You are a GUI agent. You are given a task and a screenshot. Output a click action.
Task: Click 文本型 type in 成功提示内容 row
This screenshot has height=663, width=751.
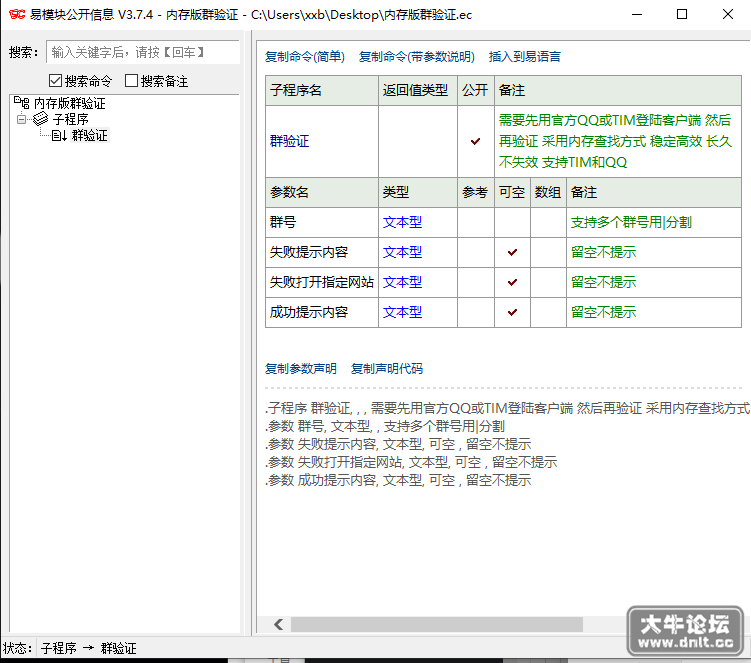[x=402, y=312]
